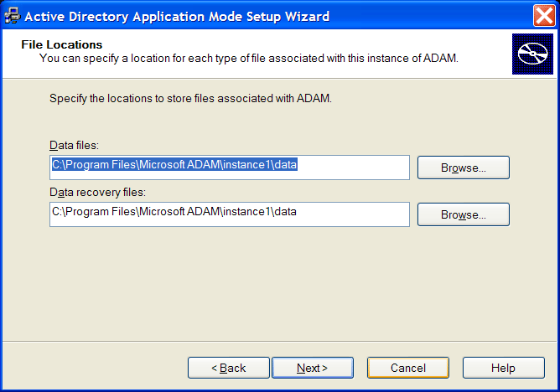Screen dimensions: 560x392
Task: Click the wizard title bar text
Action: click(x=177, y=17)
